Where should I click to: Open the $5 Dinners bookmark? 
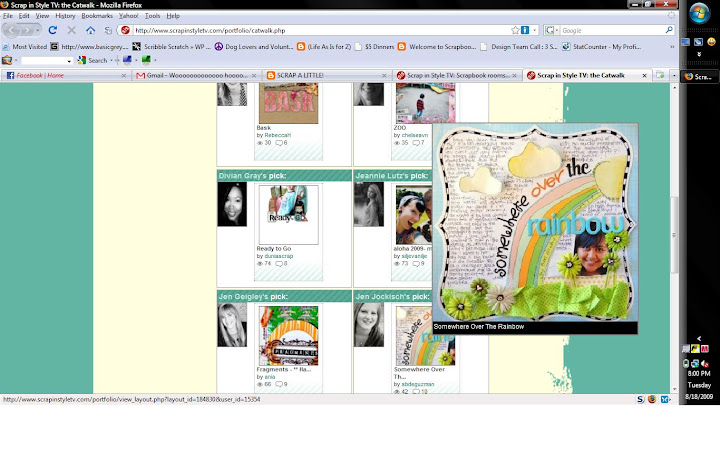click(x=375, y=47)
